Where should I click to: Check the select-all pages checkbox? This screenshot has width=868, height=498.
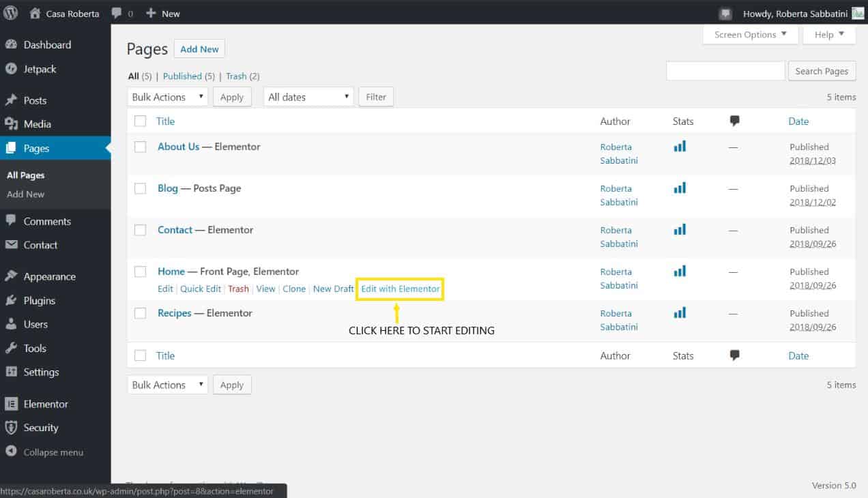[x=140, y=121]
